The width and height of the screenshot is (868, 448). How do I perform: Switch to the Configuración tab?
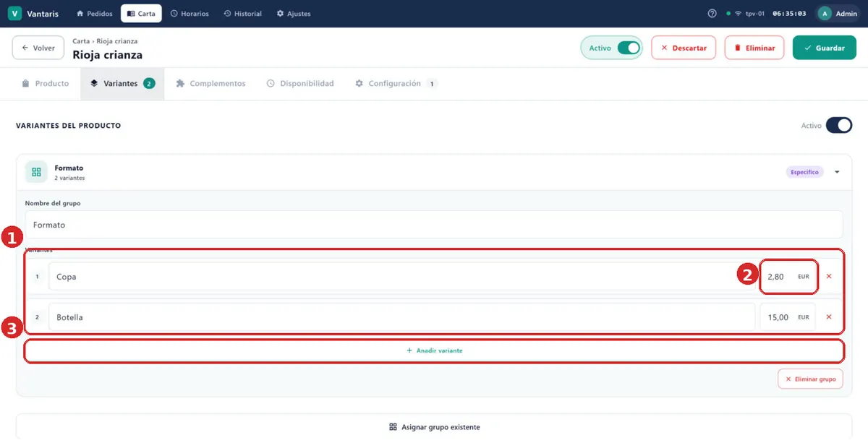(x=396, y=84)
